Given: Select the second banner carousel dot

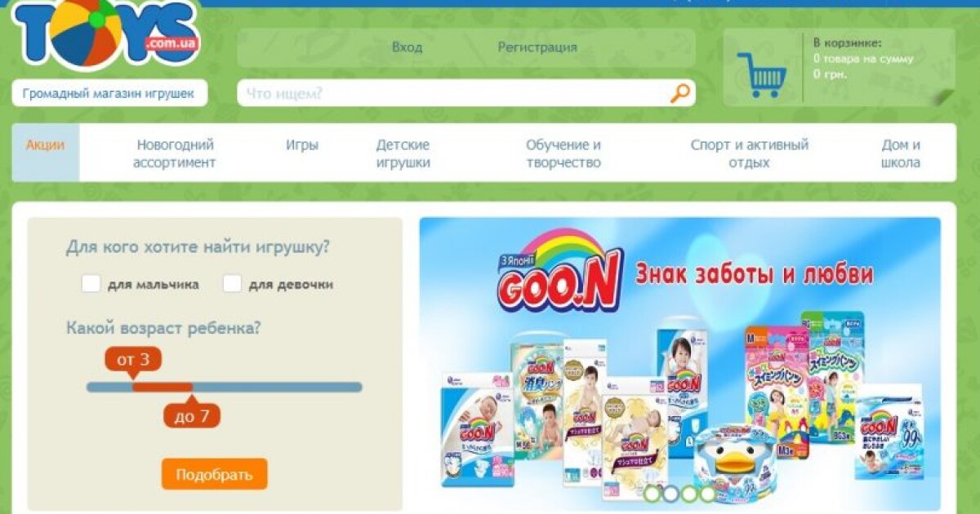Looking at the screenshot, I should click(670, 494).
